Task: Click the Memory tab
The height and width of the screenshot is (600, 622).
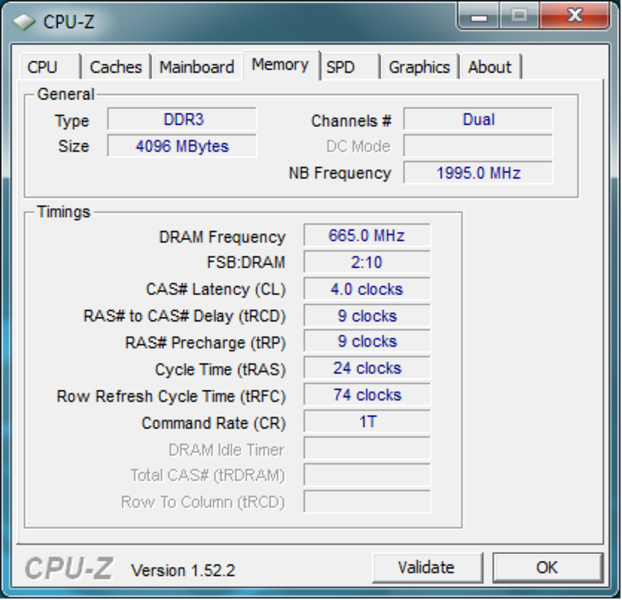Action: point(280,65)
